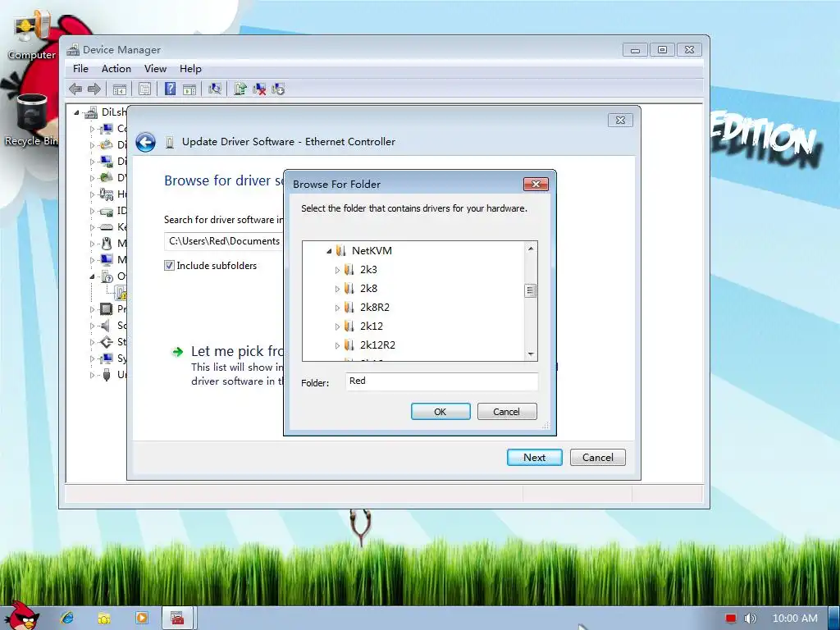
Task: Choose Let me pick from a list option
Action: point(238,351)
